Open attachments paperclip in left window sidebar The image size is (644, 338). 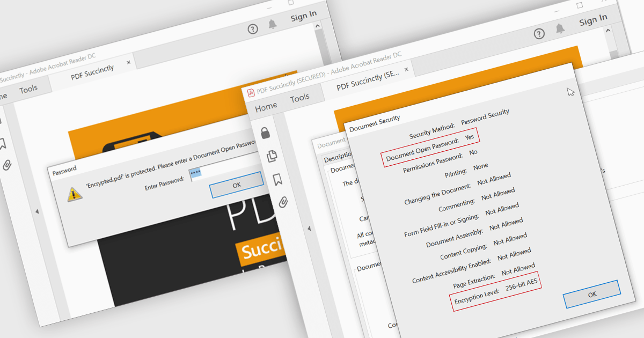point(7,165)
